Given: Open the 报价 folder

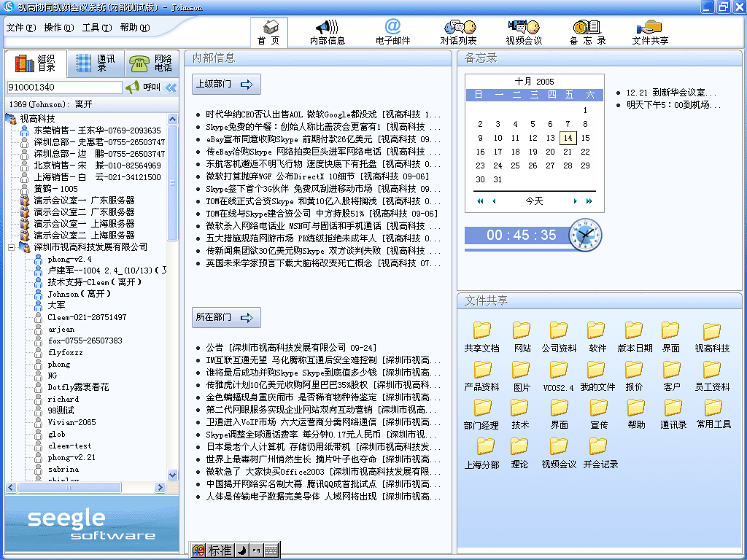Looking at the screenshot, I should (634, 376).
